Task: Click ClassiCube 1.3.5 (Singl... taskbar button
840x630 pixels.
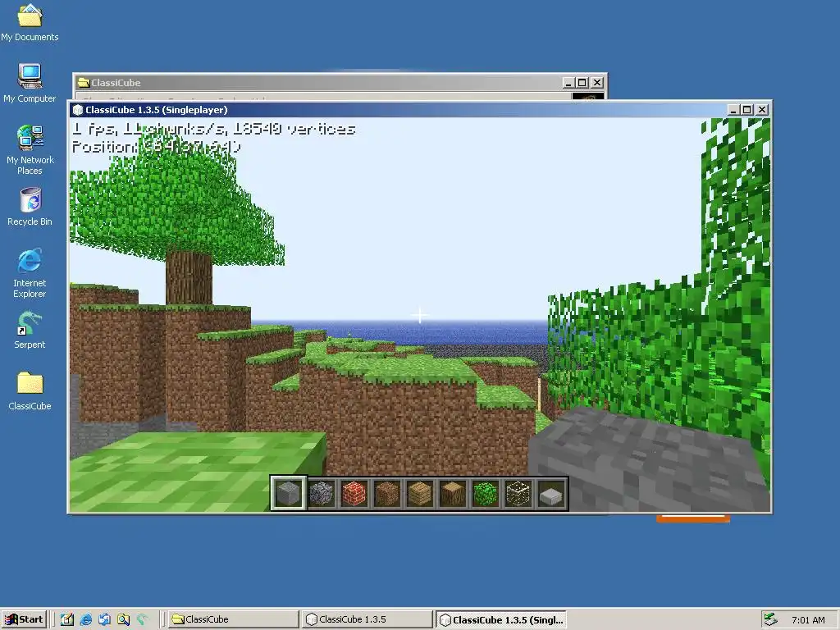Action: point(501,620)
